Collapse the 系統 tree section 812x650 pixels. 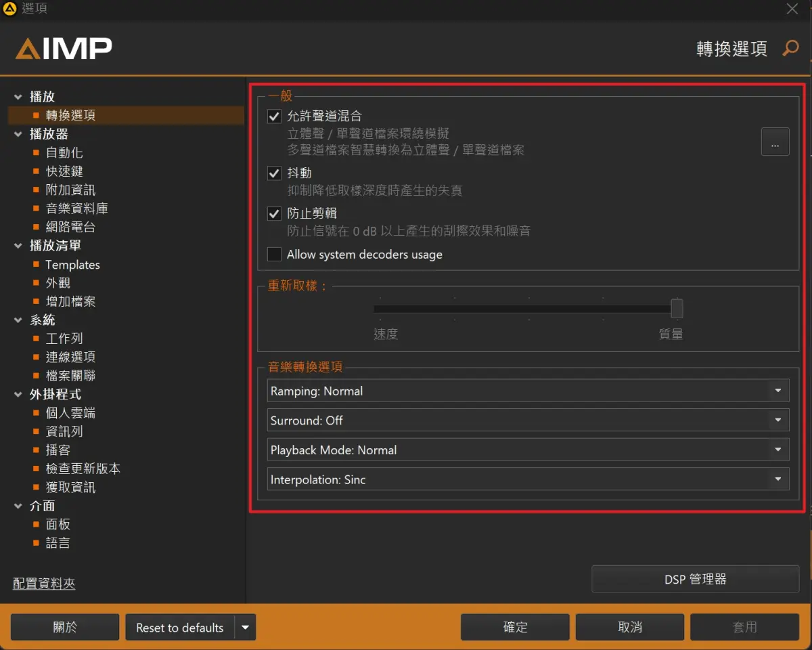click(18, 320)
